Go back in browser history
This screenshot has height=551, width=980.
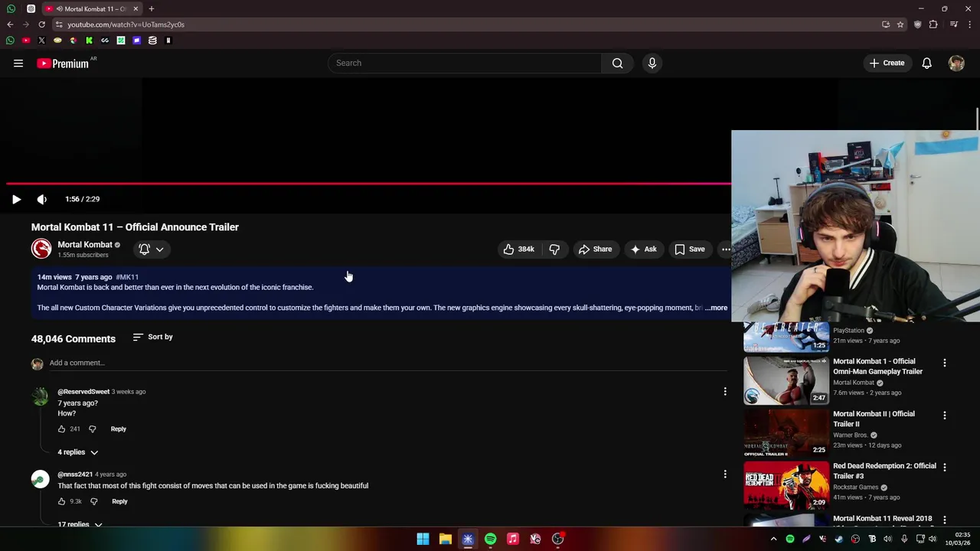(x=10, y=24)
